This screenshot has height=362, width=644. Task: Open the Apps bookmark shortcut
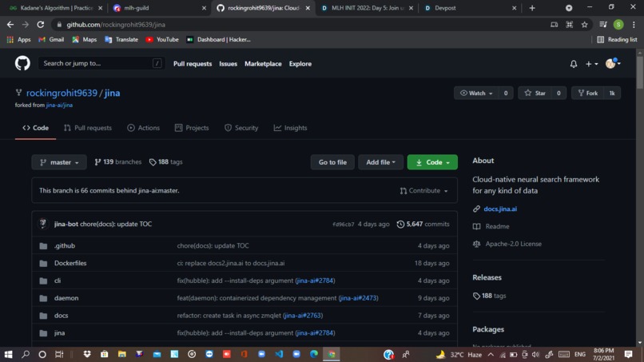(x=19, y=39)
